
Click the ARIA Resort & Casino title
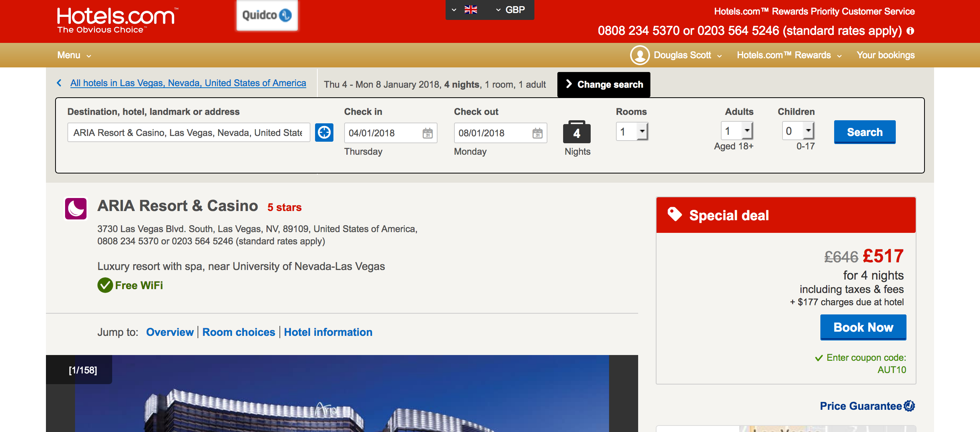tap(178, 206)
